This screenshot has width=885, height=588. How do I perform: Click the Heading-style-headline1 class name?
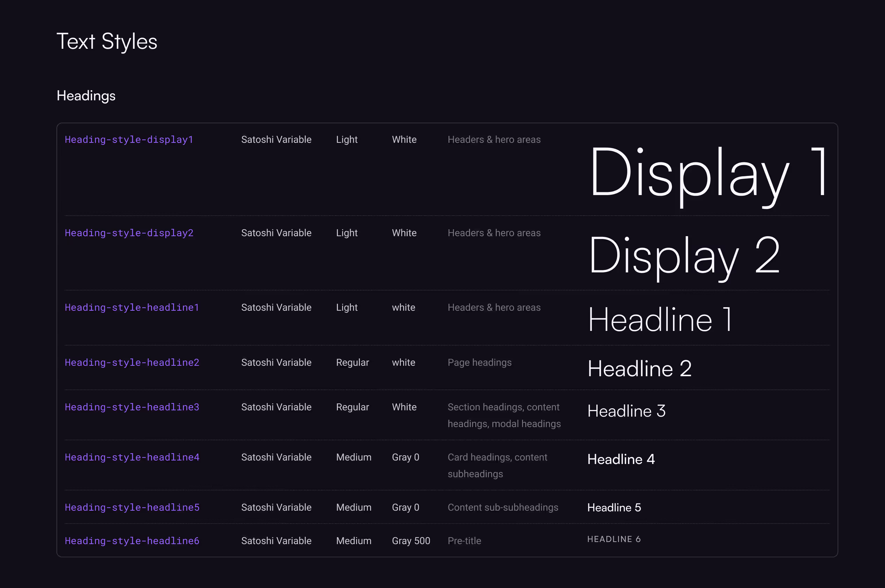(x=132, y=308)
